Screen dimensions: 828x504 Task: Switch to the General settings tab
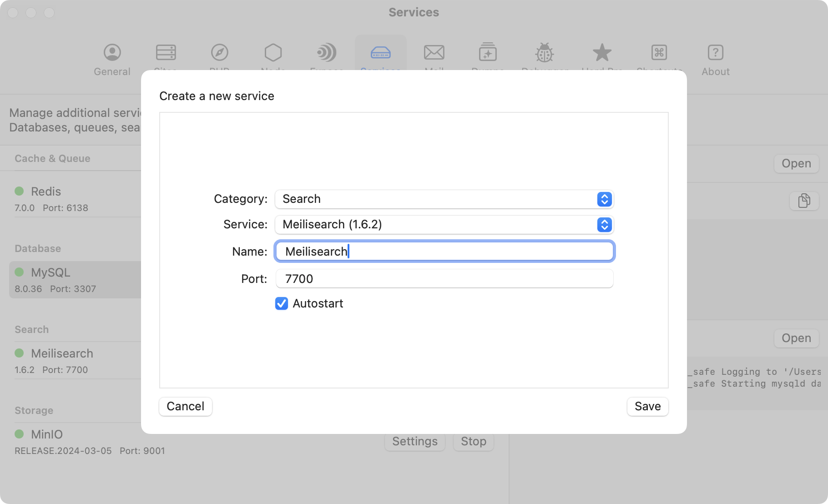coord(112,52)
